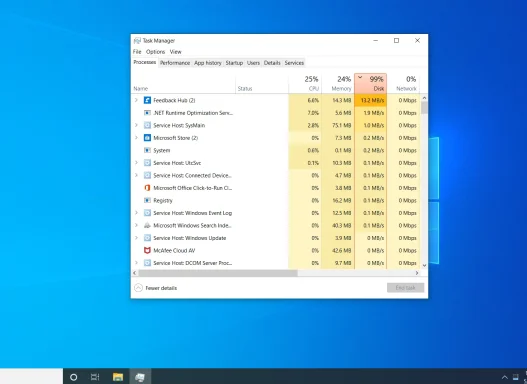Click the .NET Runtime Optimization Service icon
The width and height of the screenshot is (527, 384).
pos(147,113)
